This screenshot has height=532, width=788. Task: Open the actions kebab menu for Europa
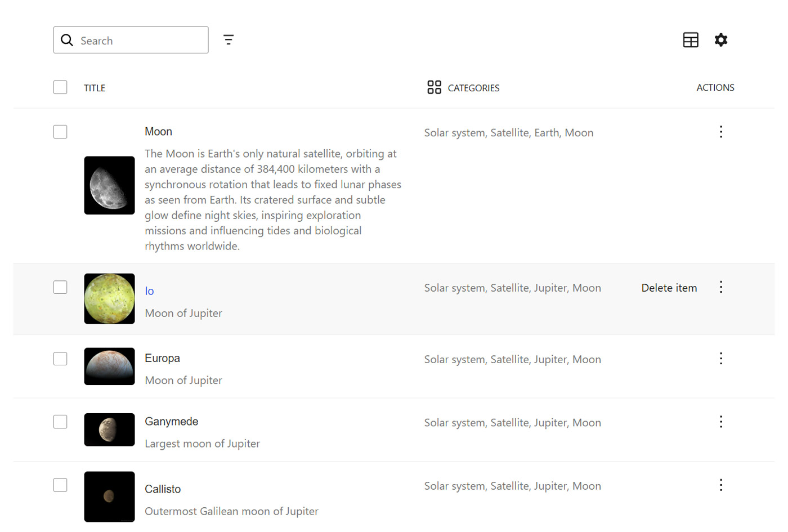tap(721, 358)
